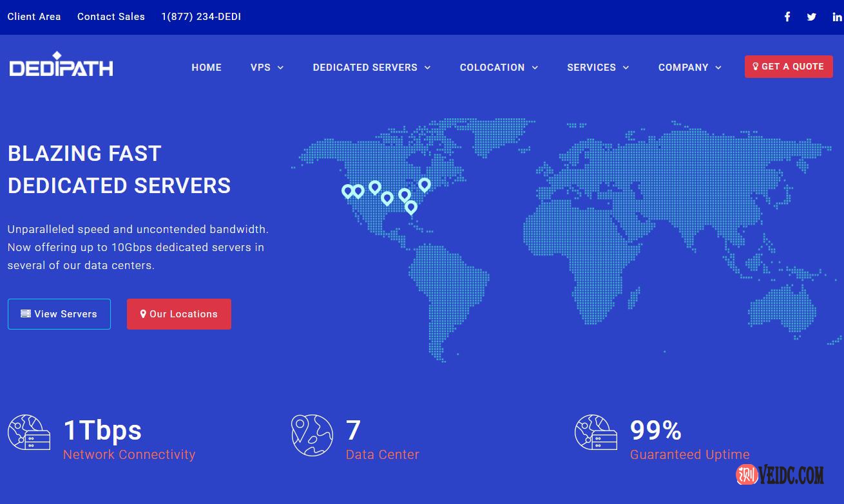
Task: Click the 1Tbps network connectivity icon
Action: tap(29, 433)
